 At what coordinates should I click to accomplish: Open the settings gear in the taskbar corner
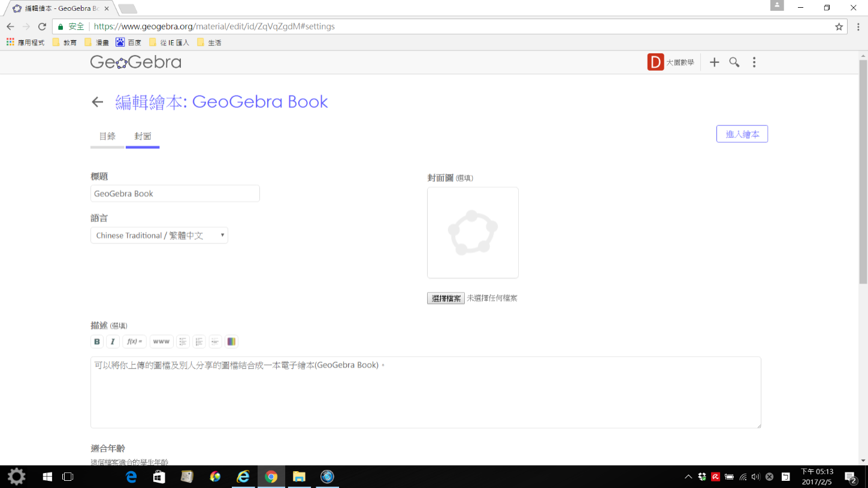pyautogui.click(x=16, y=477)
